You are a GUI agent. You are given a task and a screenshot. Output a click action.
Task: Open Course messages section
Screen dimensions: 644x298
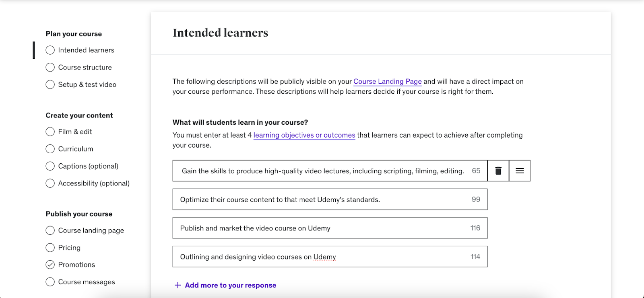pos(87,282)
